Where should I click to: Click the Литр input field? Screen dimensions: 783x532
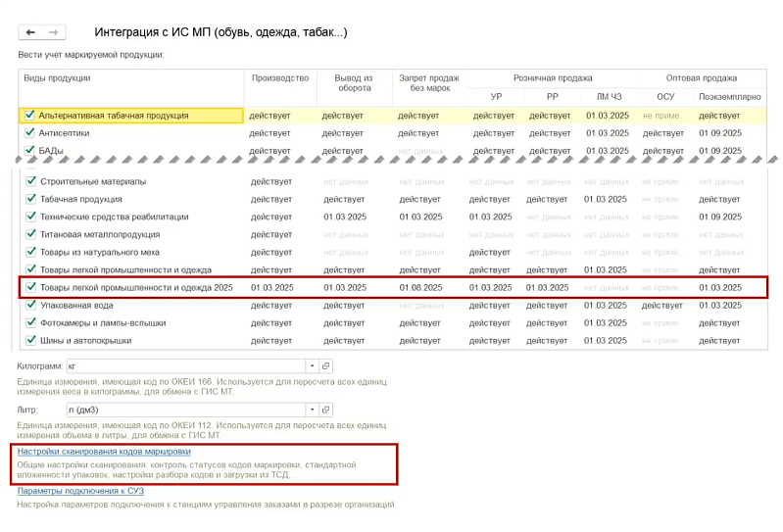[186, 410]
